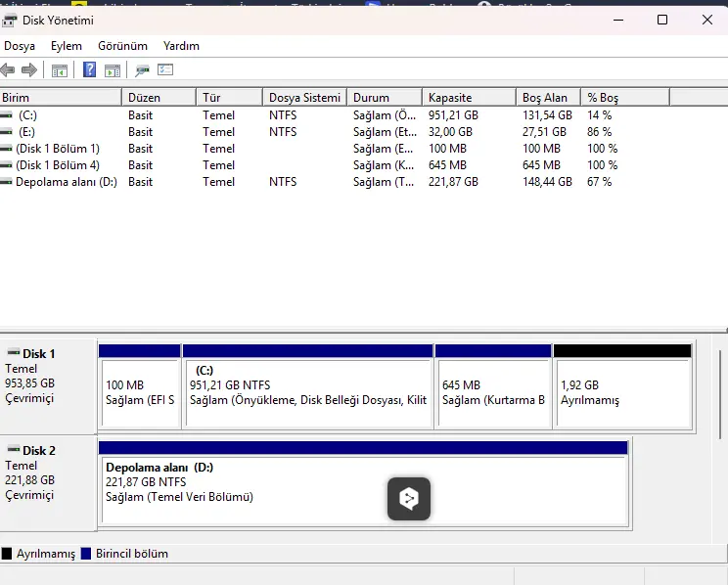
Task: Sort by the Durum column header
Action: (x=385, y=98)
